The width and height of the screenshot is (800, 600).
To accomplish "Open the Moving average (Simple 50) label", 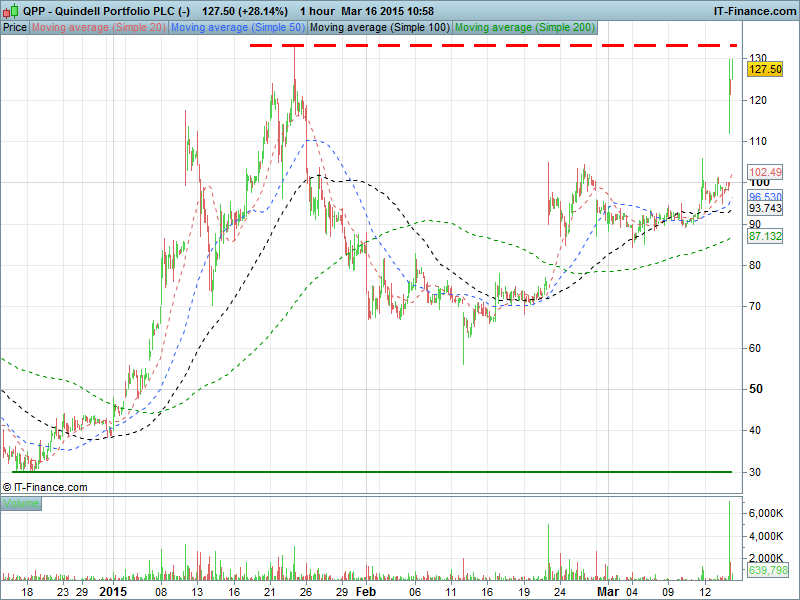I will pos(238,28).
